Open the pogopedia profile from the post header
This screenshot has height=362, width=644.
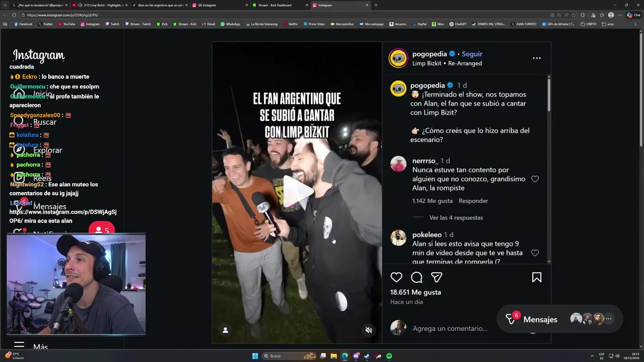pos(429,54)
